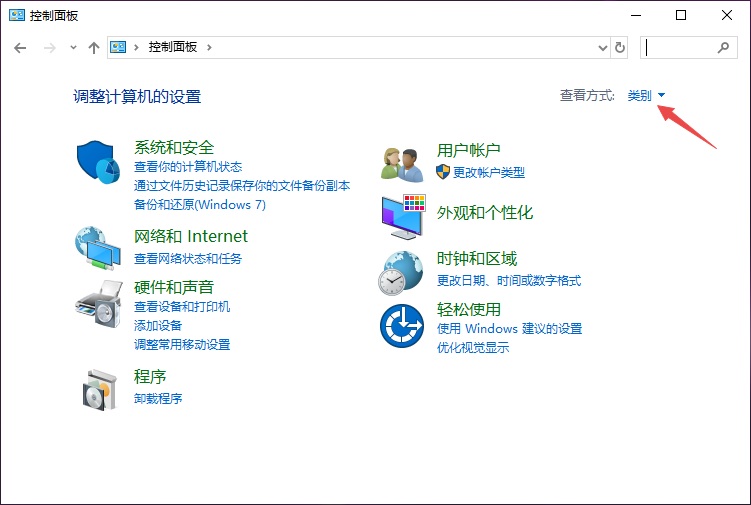The image size is (751, 505).
Task: Select the 控制面板 breadcrumb item
Action: pyautogui.click(x=173, y=47)
